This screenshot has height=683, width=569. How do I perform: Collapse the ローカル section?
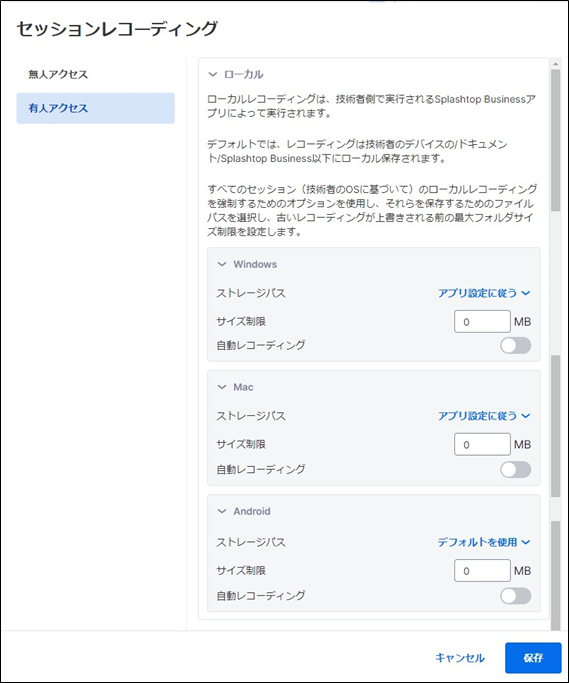[x=213, y=74]
